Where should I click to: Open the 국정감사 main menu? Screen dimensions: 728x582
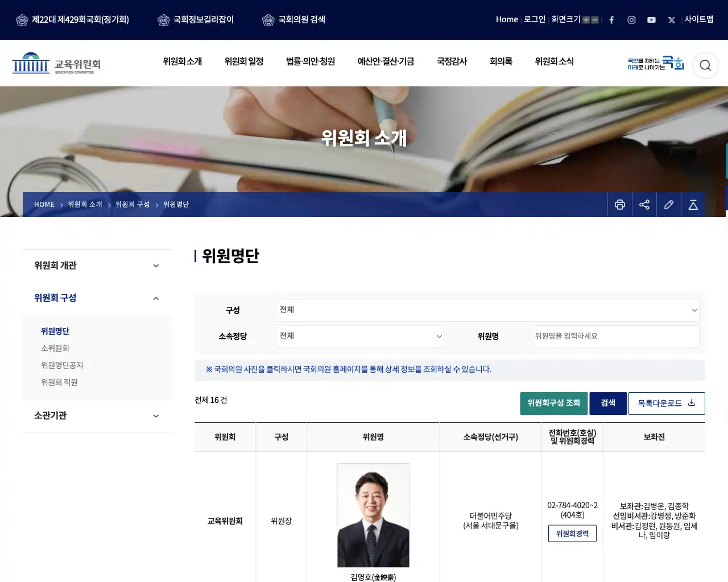452,61
